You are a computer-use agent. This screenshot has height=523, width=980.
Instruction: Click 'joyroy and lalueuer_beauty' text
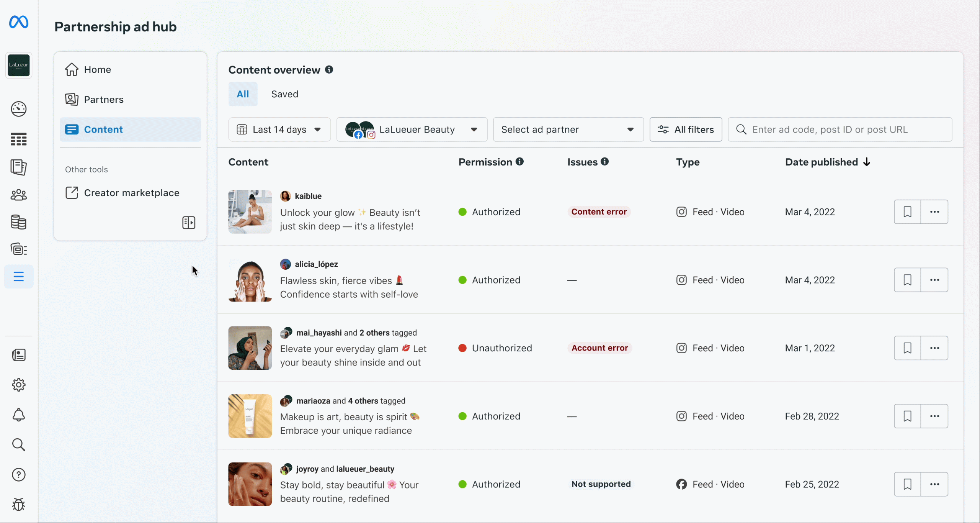coord(345,469)
